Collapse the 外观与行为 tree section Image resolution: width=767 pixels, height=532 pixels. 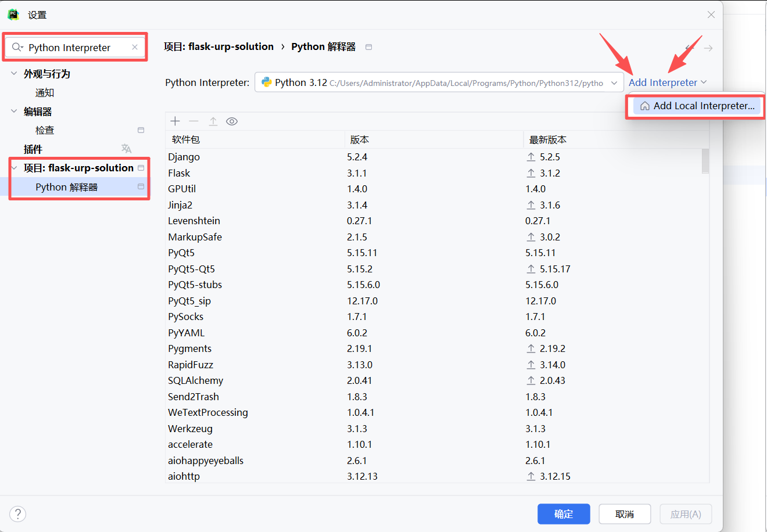pyautogui.click(x=14, y=74)
